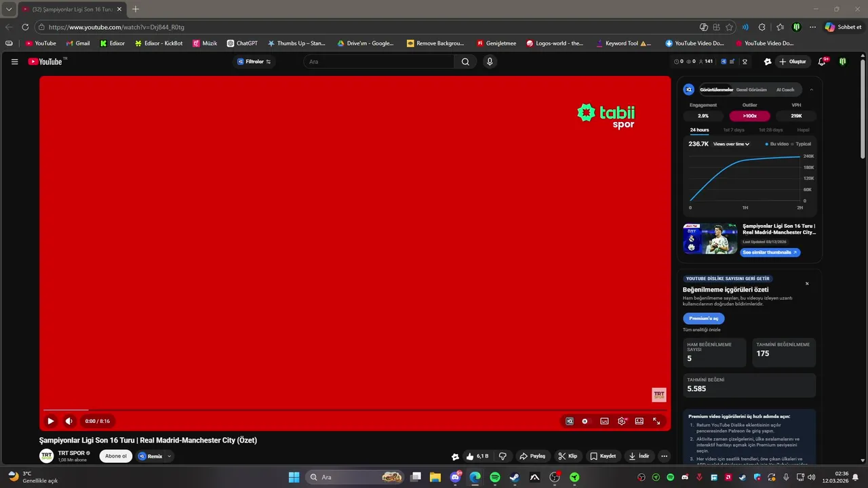Open browser Extensions puzzle icon
This screenshot has height=488, width=868.
(762, 27)
